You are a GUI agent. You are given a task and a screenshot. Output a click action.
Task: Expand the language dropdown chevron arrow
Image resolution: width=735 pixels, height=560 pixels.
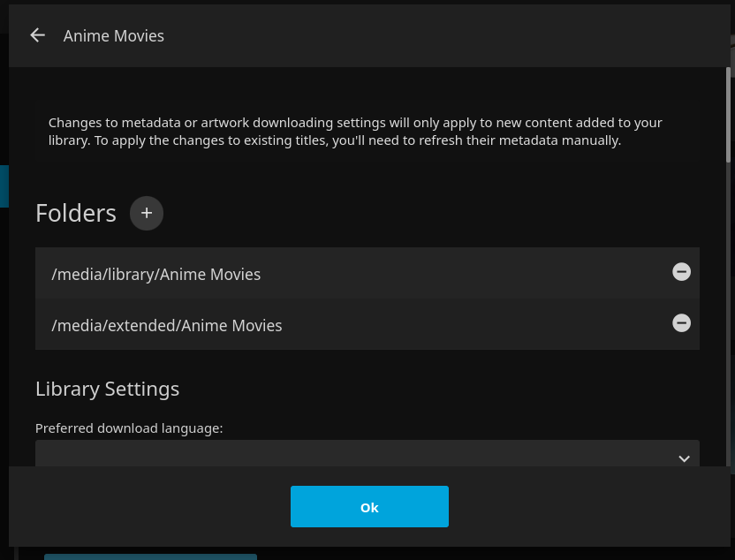tap(684, 458)
